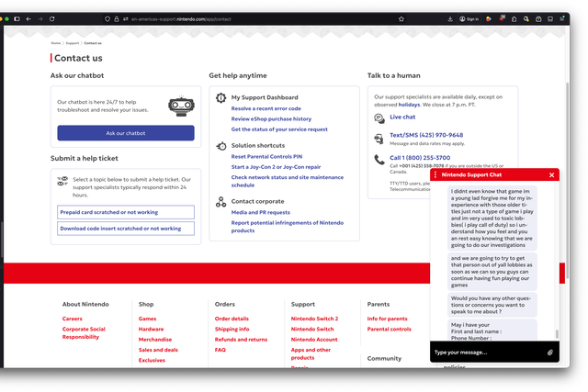Open the browser downloads icon
This screenshot has height=392, width=588.
450,19
